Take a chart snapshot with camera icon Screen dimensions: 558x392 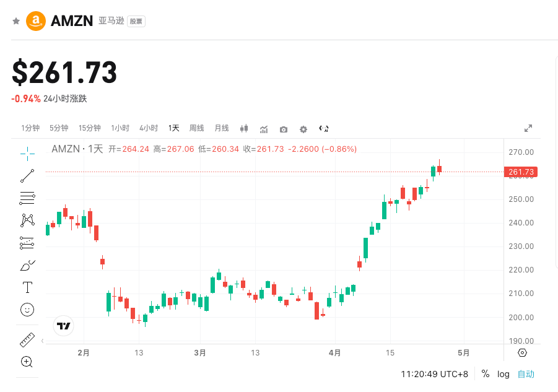(x=284, y=129)
